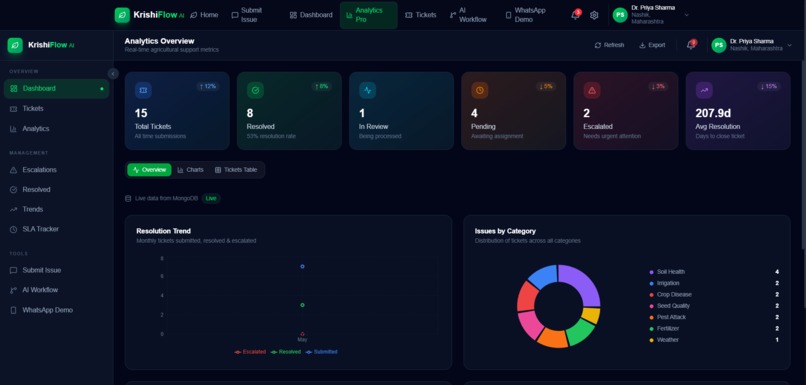Open notifications bell in top navbar
806x385 pixels.
[575, 15]
